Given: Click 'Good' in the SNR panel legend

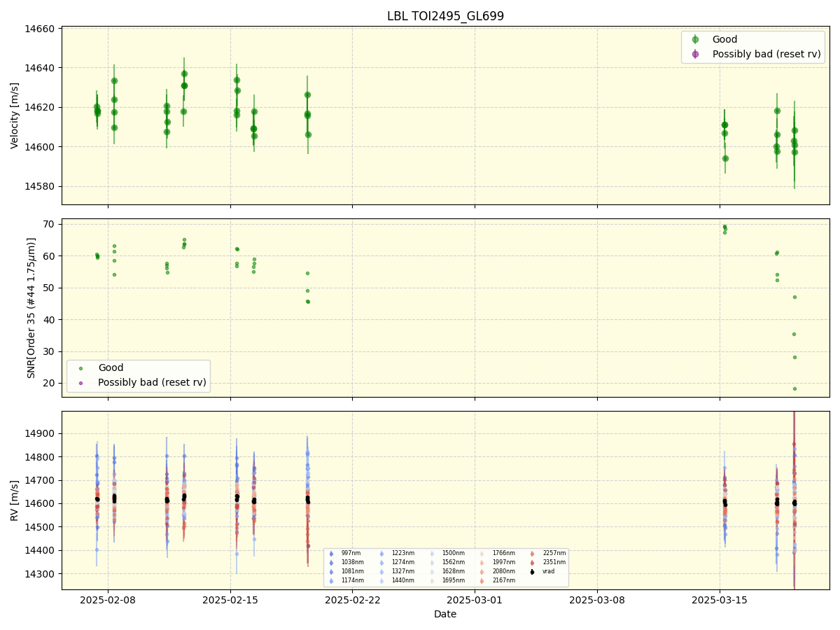Looking at the screenshot, I should [x=111, y=368].
